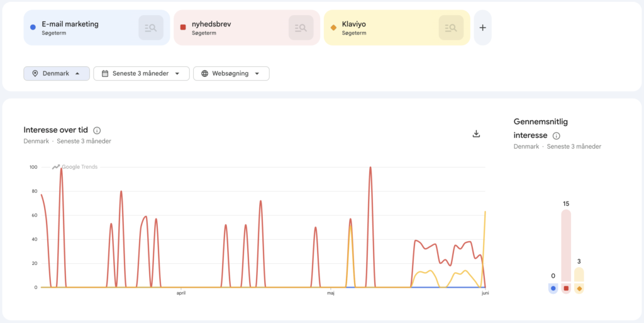This screenshot has width=644, height=323.
Task: Click the Gennemsnitlig interesse heading
Action: click(540, 128)
